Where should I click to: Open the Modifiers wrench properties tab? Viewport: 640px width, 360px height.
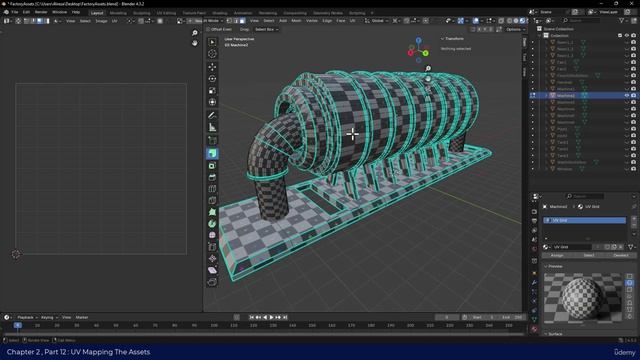point(534,282)
